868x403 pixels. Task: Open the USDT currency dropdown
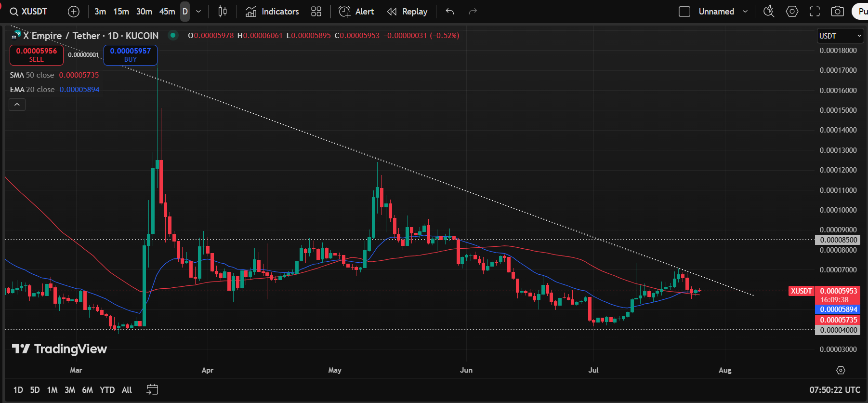(x=841, y=36)
